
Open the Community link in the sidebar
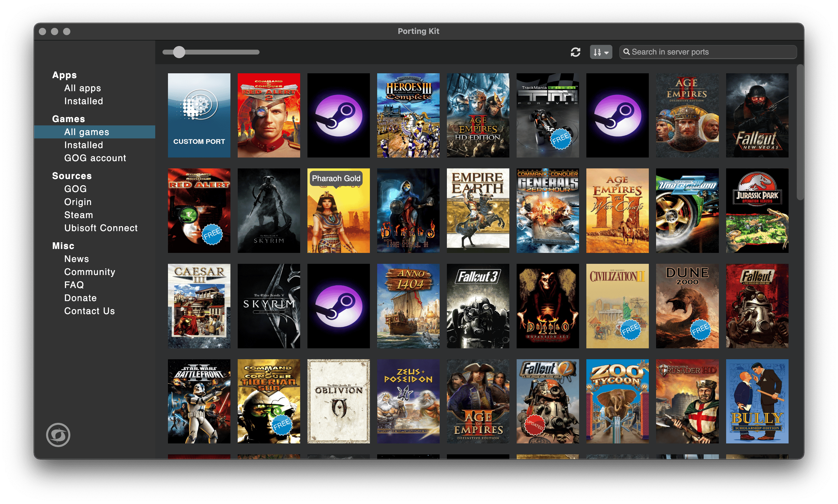90,272
